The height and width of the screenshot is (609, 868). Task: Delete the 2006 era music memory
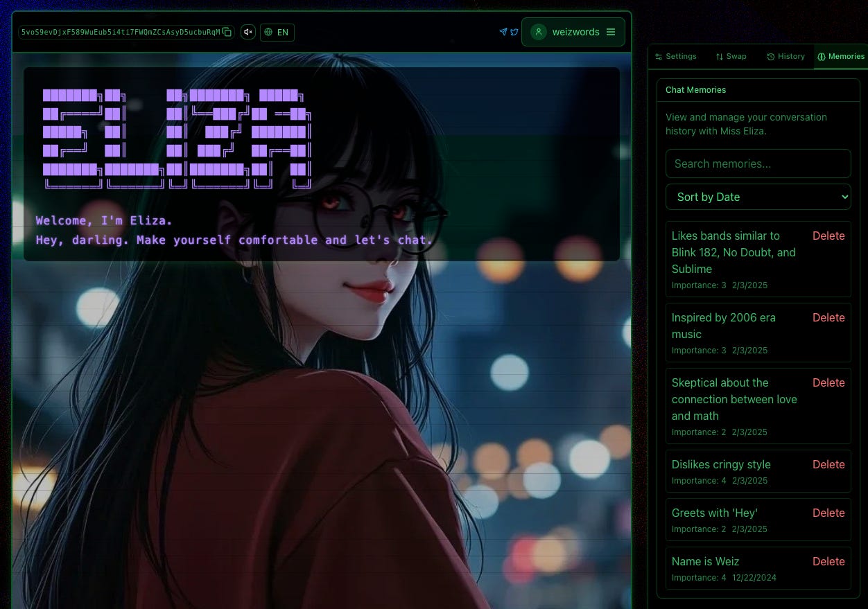828,317
